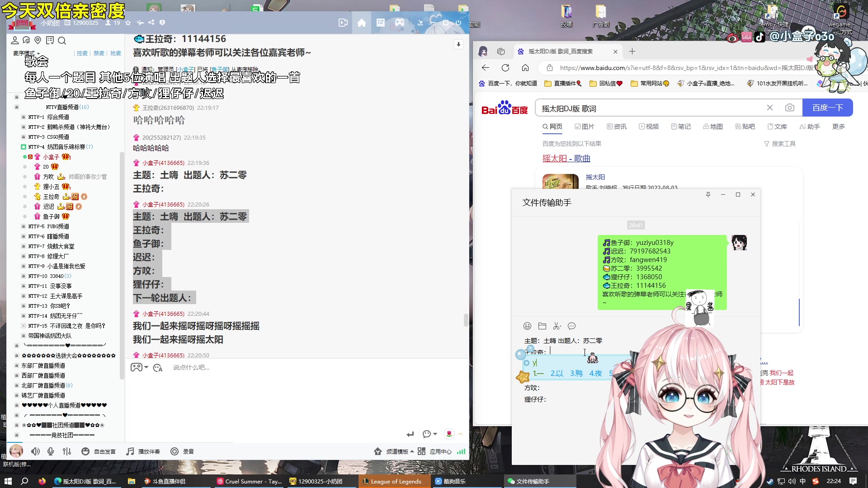The width and height of the screenshot is (868, 488).
Task: Open Baidu image search camera icon
Action: pos(789,108)
